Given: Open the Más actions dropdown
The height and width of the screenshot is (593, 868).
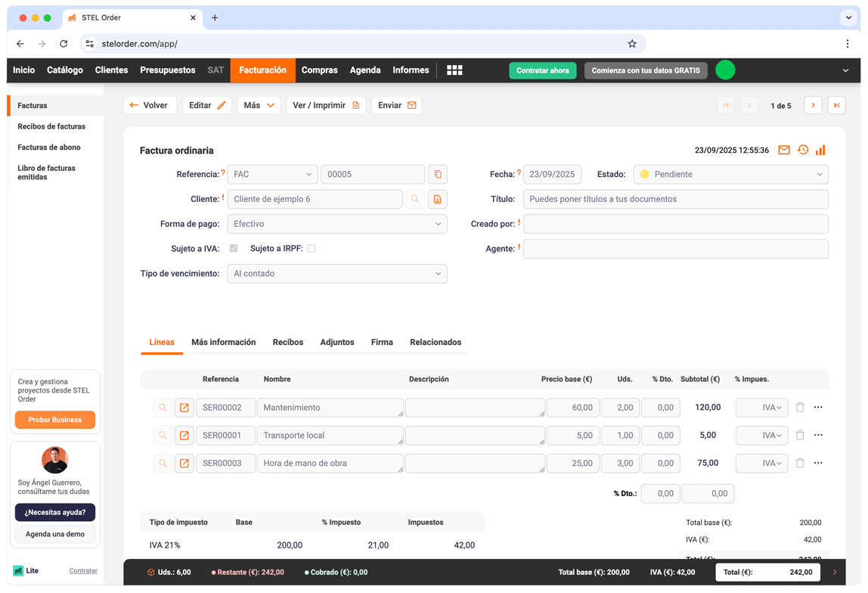Looking at the screenshot, I should point(259,105).
